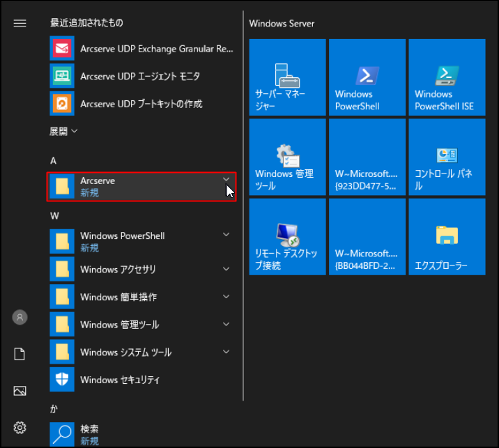The height and width of the screenshot is (448, 499).
Task: Open the Windows PowerShell ISE tile
Action: tap(447, 77)
